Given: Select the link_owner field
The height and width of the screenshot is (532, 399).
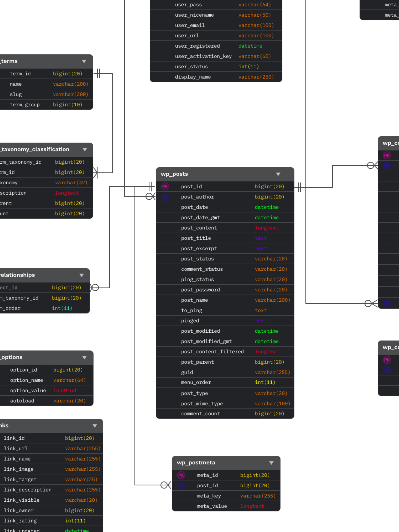Looking at the screenshot, I should coord(52,510).
